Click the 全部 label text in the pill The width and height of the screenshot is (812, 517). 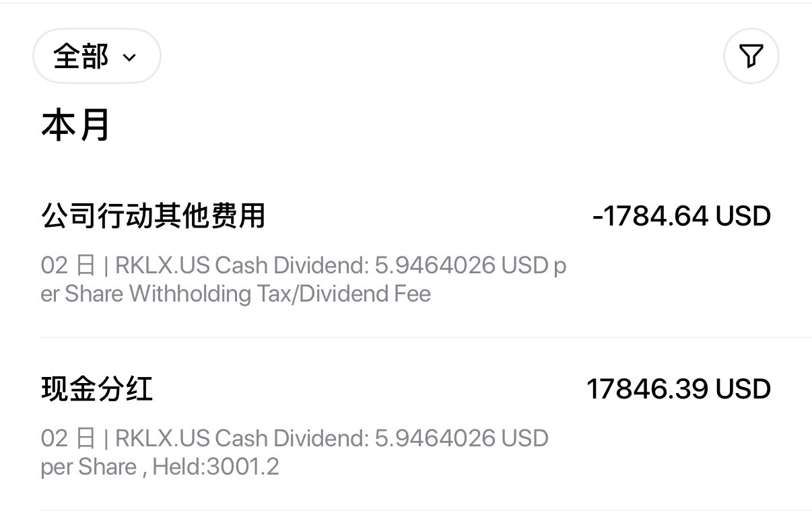pos(81,57)
